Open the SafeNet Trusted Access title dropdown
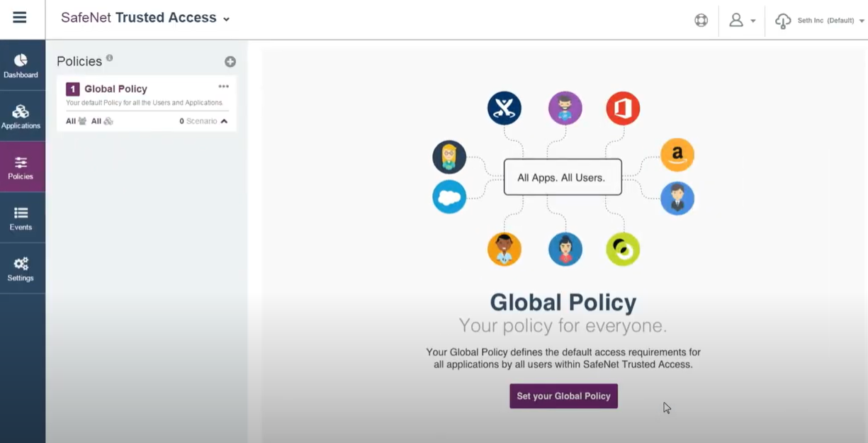868x443 pixels. [x=226, y=18]
